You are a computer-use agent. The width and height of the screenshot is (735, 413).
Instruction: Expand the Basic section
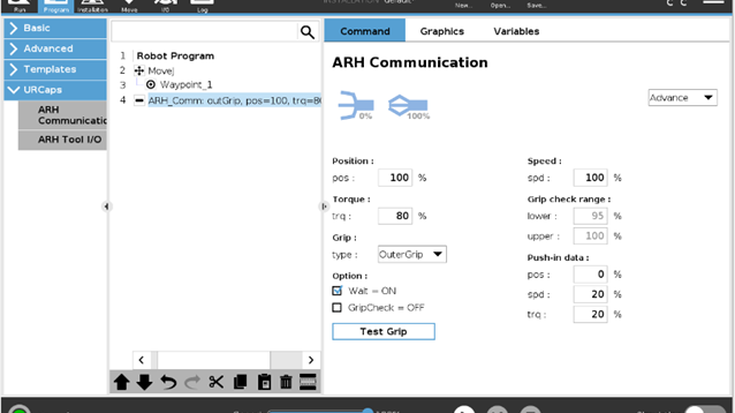(x=55, y=28)
